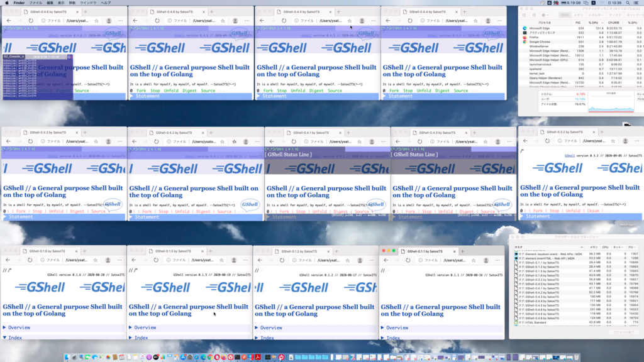
Task: Click back arrow in GShell-0.4.5 window
Action: pos(262,21)
